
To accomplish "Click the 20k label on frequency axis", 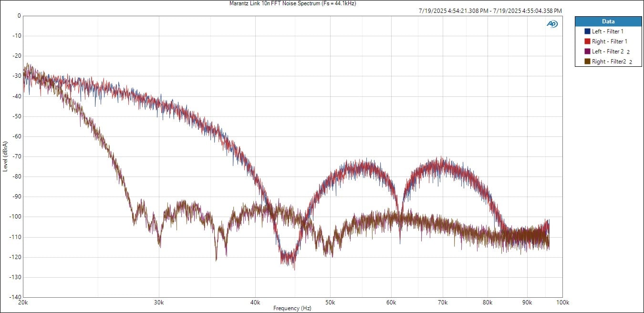I will 22,303.
